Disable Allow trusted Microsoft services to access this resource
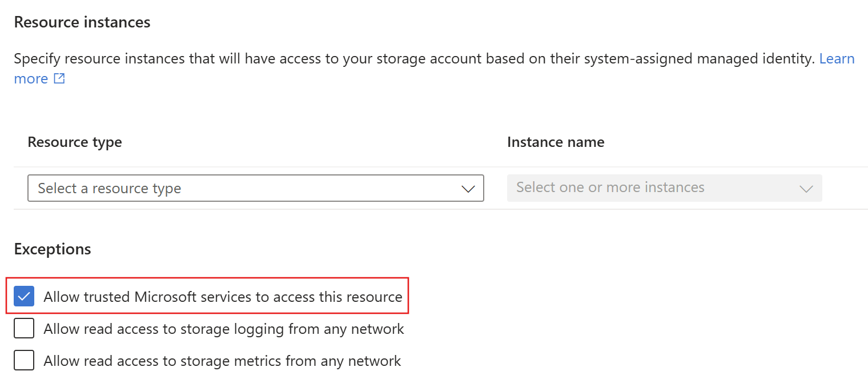The height and width of the screenshot is (387, 868). pos(24,296)
